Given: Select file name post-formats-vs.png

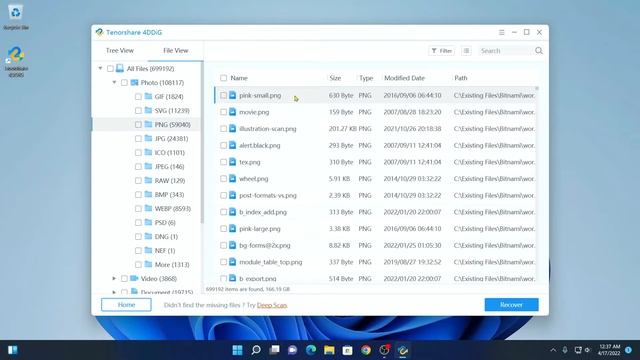Looking at the screenshot, I should click(x=268, y=195).
